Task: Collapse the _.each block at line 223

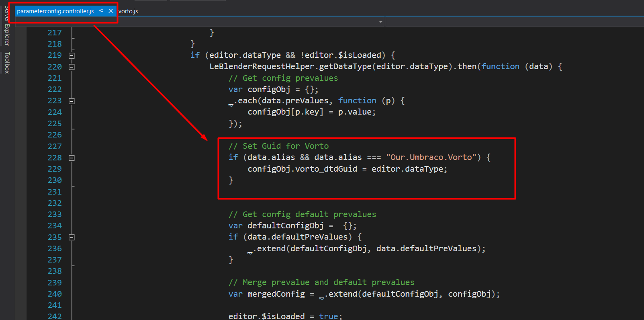Action: tap(72, 101)
